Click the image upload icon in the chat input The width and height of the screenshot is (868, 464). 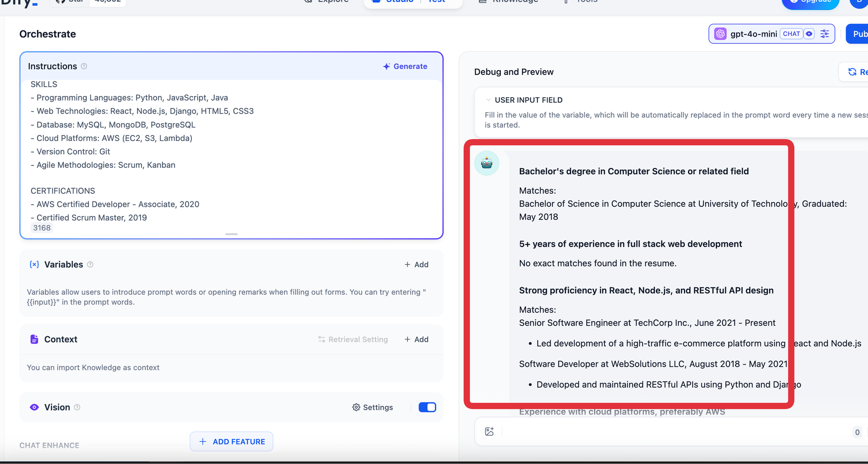click(490, 431)
